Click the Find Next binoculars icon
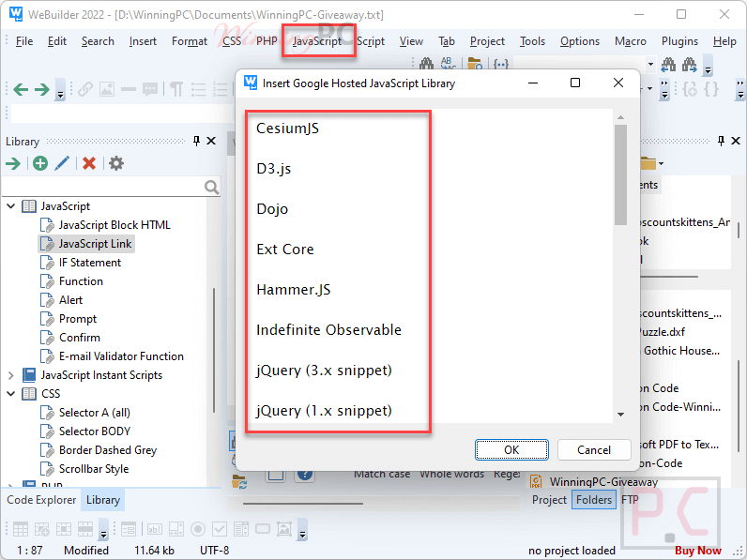 pyautogui.click(x=690, y=64)
